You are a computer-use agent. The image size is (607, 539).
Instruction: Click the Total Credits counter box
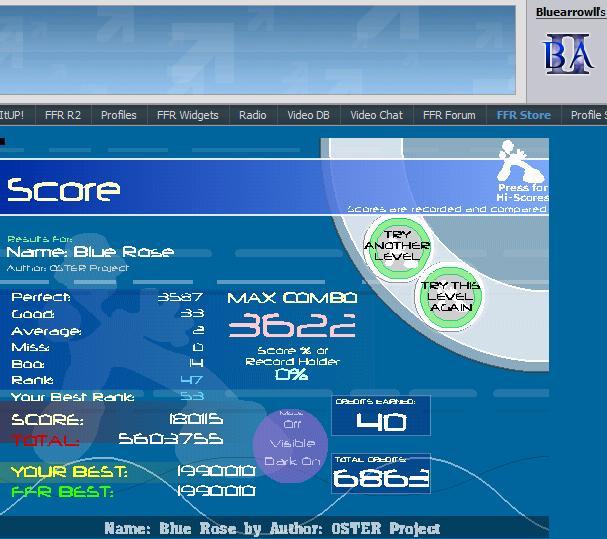click(x=381, y=473)
